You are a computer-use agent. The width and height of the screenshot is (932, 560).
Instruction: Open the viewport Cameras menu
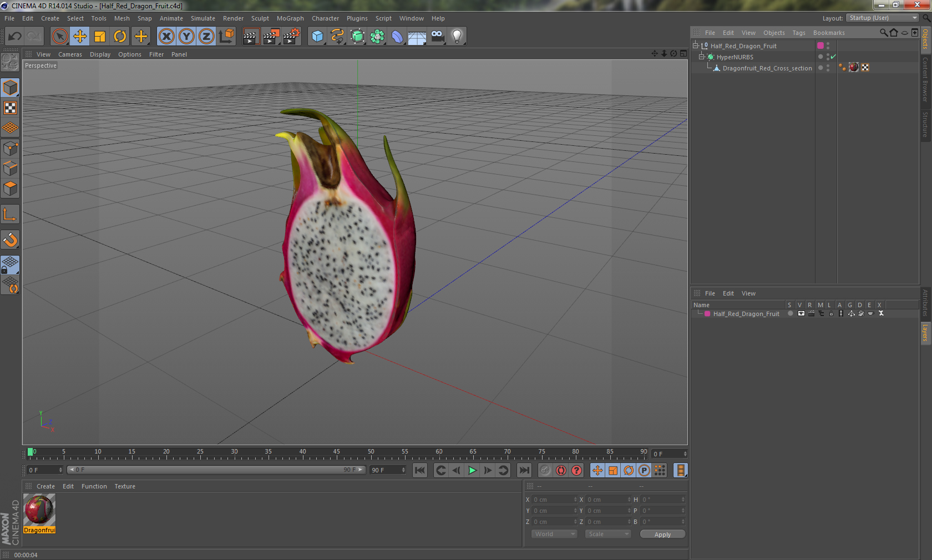click(70, 54)
